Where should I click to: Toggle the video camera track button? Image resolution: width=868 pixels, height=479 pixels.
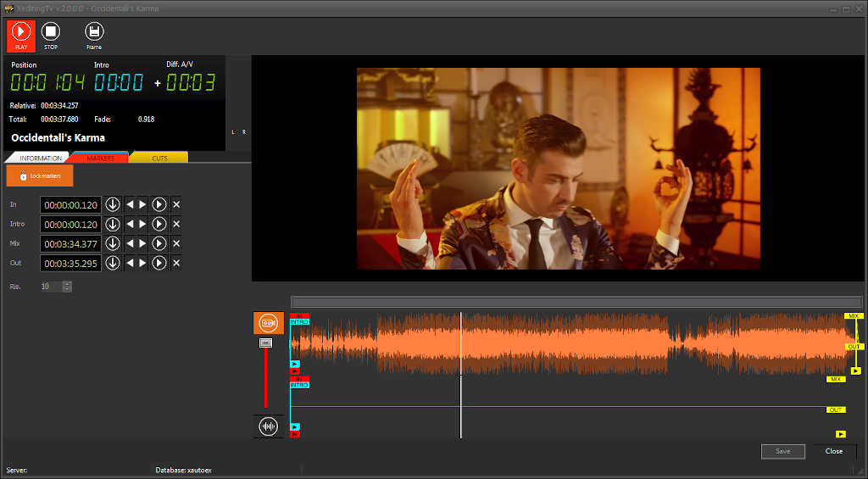269,323
